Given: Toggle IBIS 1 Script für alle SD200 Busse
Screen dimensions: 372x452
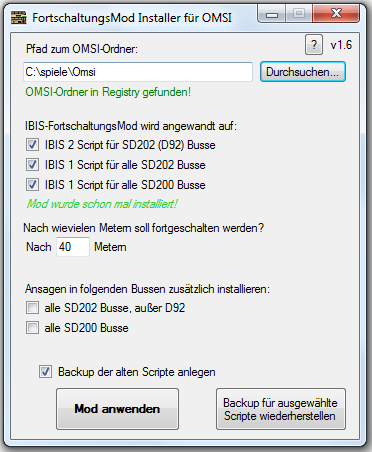Looking at the screenshot, I should tap(32, 185).
